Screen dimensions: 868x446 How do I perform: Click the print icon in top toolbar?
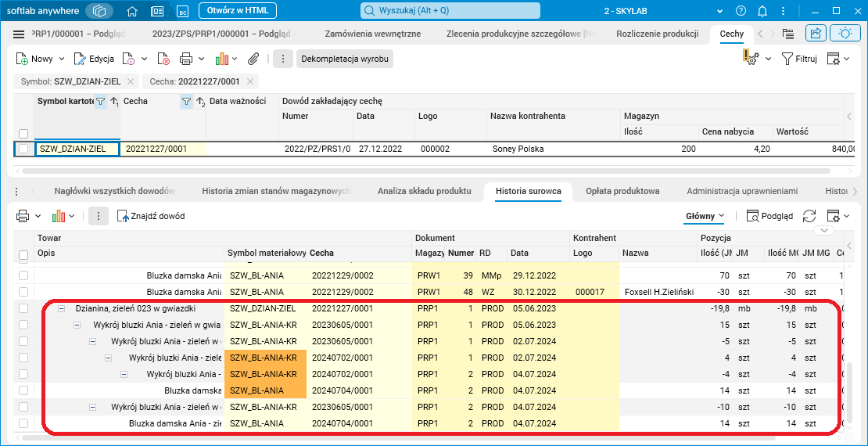(186, 59)
